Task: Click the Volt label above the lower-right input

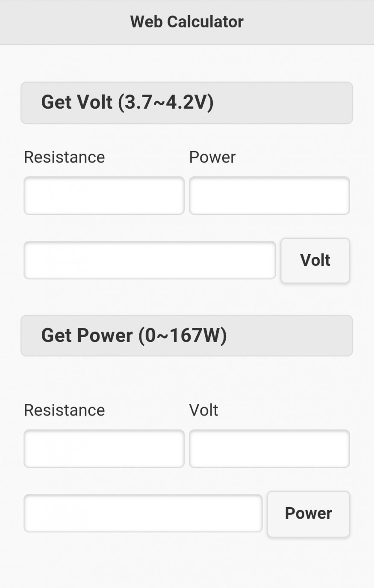Action: (203, 410)
